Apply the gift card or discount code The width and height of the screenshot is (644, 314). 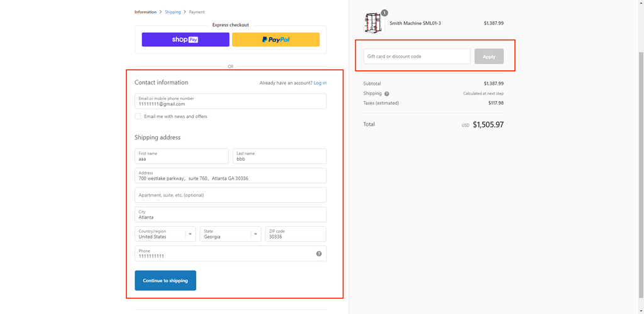tap(489, 57)
